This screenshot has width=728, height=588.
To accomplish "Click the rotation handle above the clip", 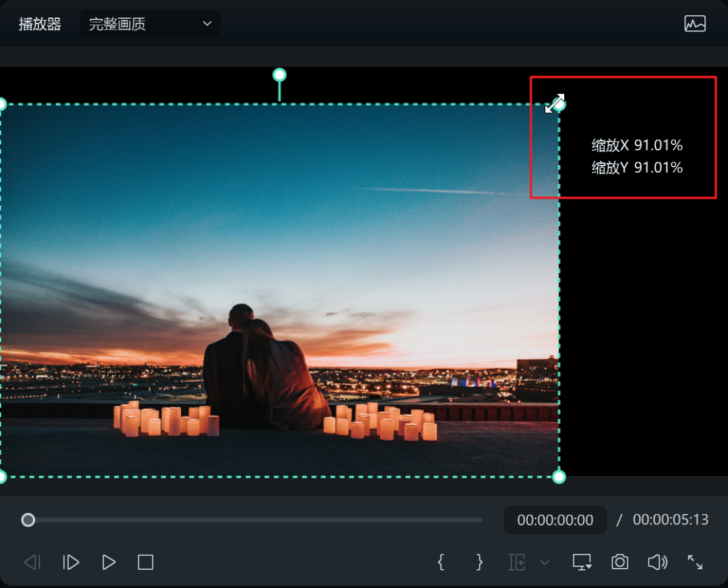I will point(279,75).
